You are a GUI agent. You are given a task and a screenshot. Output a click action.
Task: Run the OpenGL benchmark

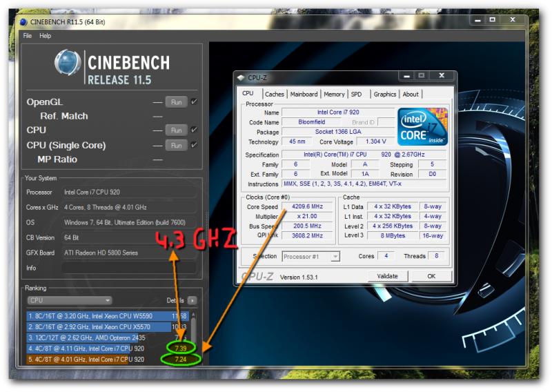tap(177, 102)
